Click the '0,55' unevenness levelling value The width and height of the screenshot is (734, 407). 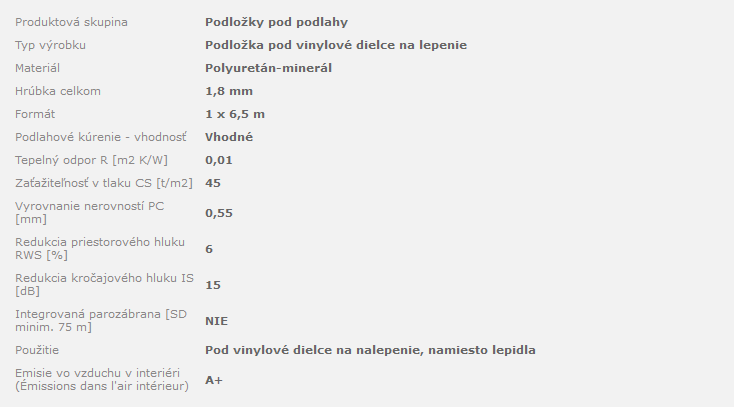point(219,213)
